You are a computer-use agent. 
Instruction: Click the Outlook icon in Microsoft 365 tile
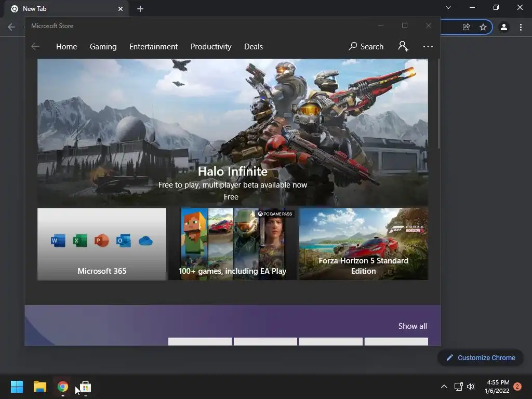124,241
